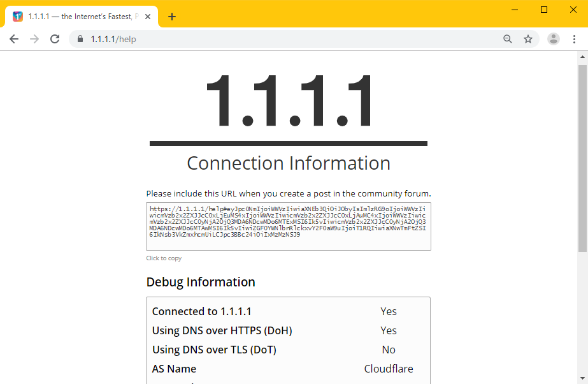Close the 1.1.1.1 browser tab
Image resolution: width=588 pixels, height=384 pixels.
click(148, 17)
